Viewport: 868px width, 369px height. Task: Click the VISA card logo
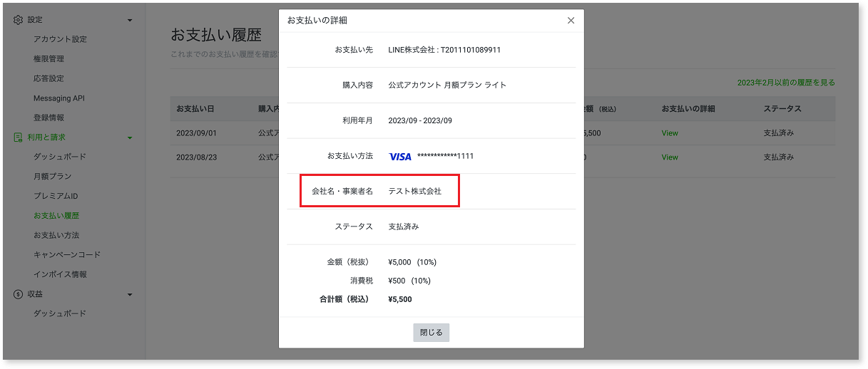(400, 156)
